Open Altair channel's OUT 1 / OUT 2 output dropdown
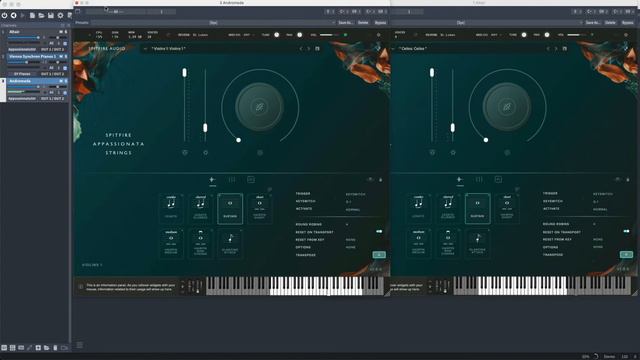 52,49
